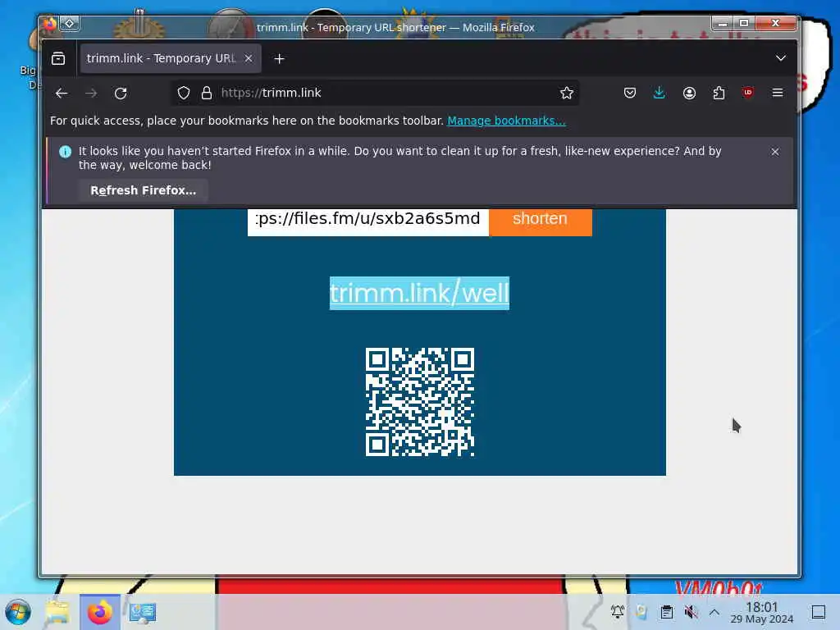This screenshot has width=840, height=630.
Task: Expand the list all tabs chevron
Action: [x=781, y=58]
